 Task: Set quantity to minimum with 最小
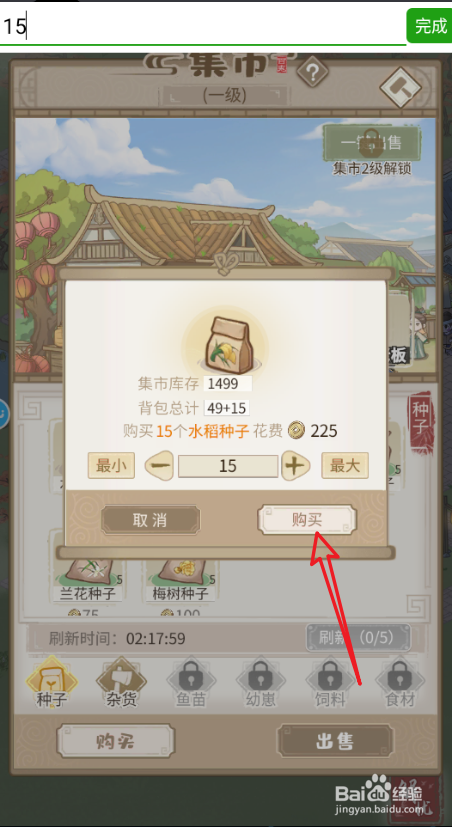(111, 466)
